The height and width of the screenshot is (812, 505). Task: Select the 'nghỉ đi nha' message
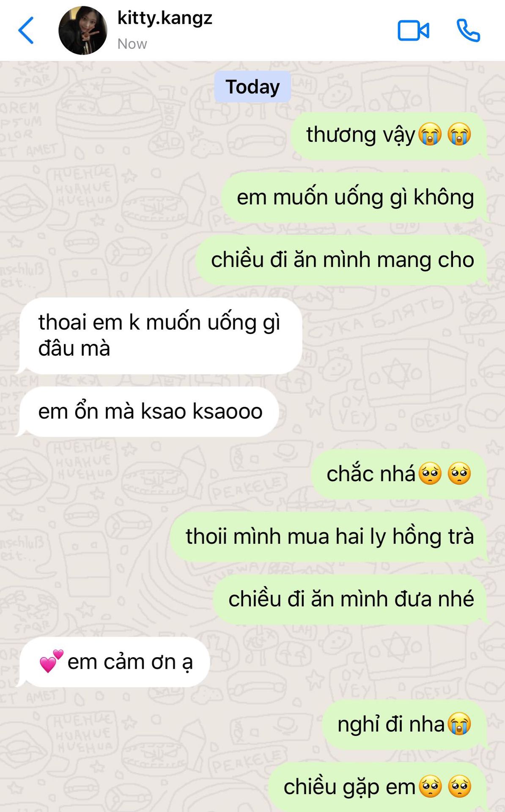point(404,724)
